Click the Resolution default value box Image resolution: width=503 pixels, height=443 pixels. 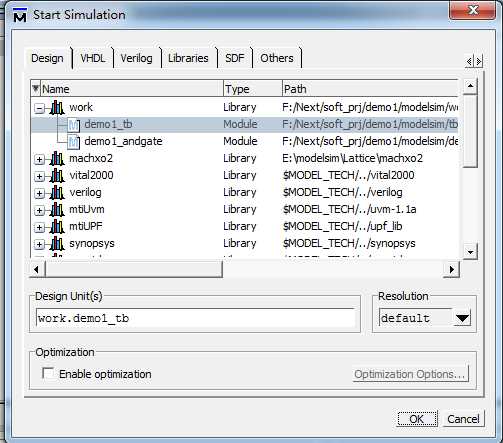pos(416,318)
